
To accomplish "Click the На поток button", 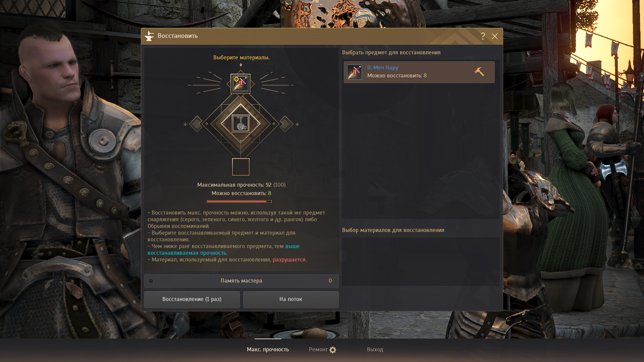I will [291, 299].
